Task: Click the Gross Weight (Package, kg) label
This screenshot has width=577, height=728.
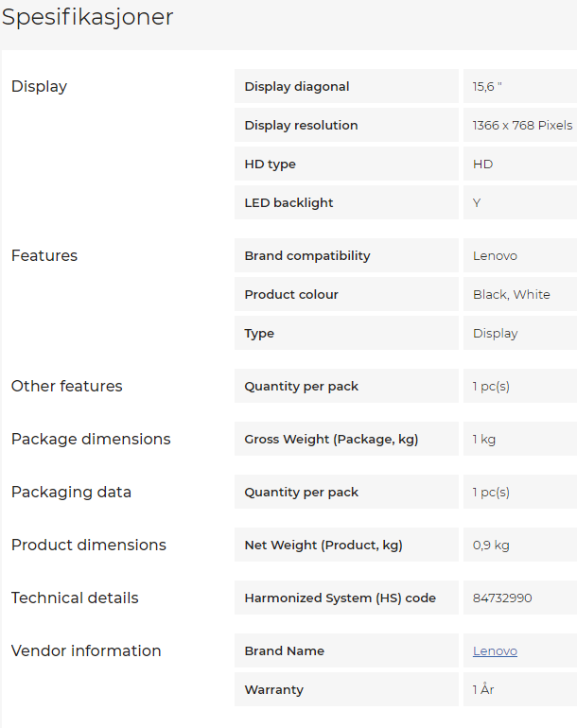Action: click(331, 440)
